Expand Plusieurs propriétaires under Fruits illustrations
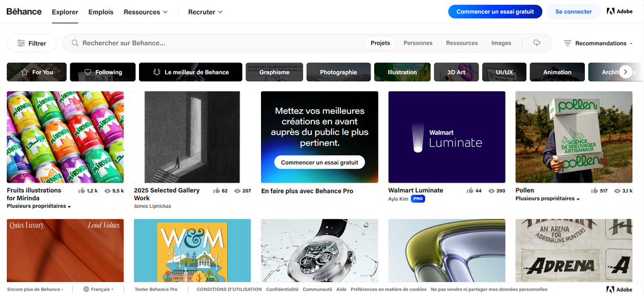Screen dimensions: 644x296 tap(39, 206)
